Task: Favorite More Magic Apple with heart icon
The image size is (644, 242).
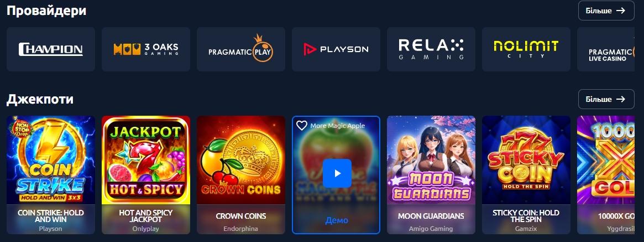Action: (x=302, y=126)
